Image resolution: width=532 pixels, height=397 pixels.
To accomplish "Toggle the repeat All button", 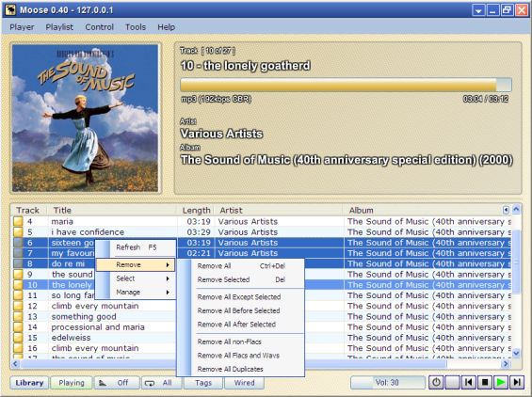I will (x=162, y=383).
